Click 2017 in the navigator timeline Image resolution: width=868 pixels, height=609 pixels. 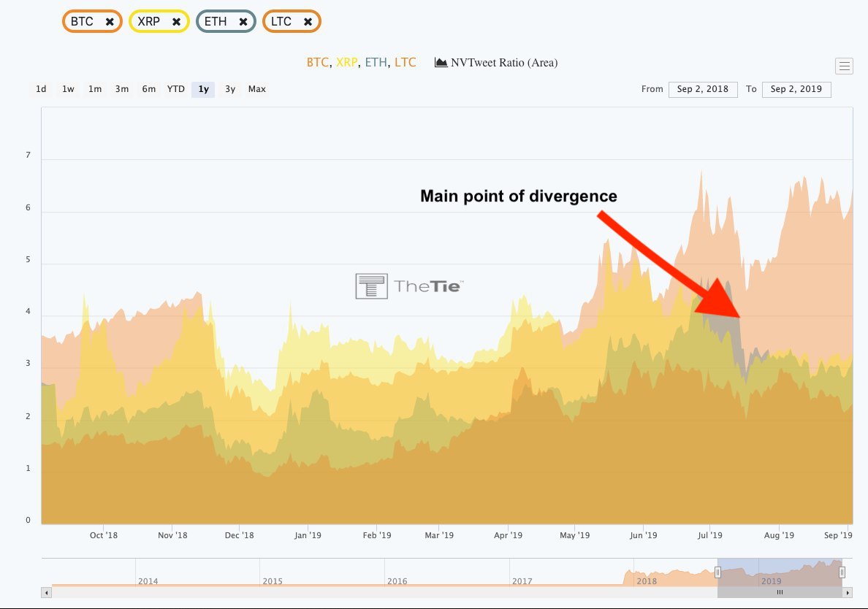click(x=522, y=581)
